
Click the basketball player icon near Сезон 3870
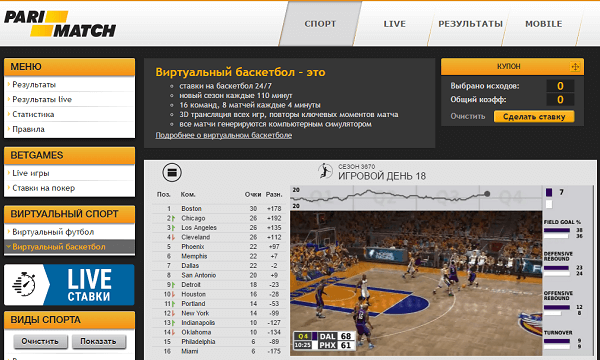326,171
